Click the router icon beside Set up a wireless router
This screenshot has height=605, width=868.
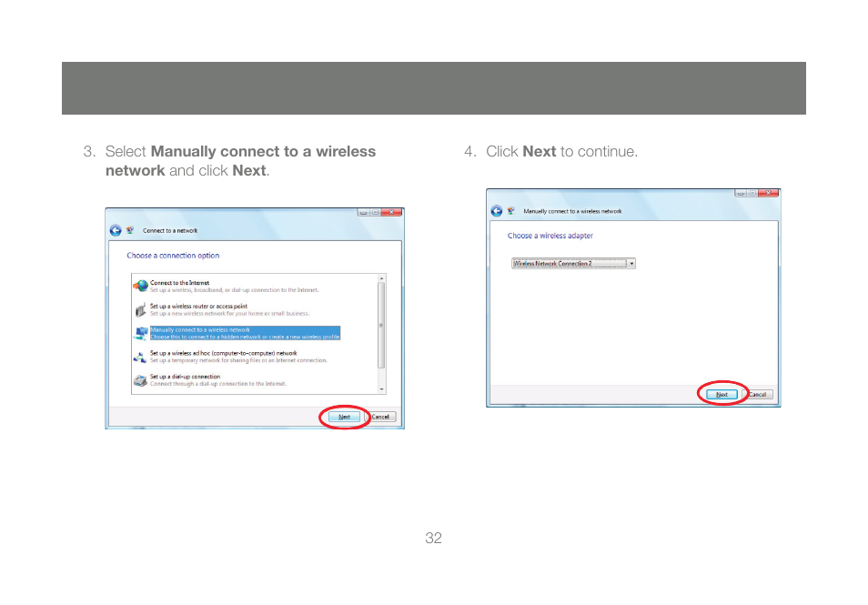141,309
